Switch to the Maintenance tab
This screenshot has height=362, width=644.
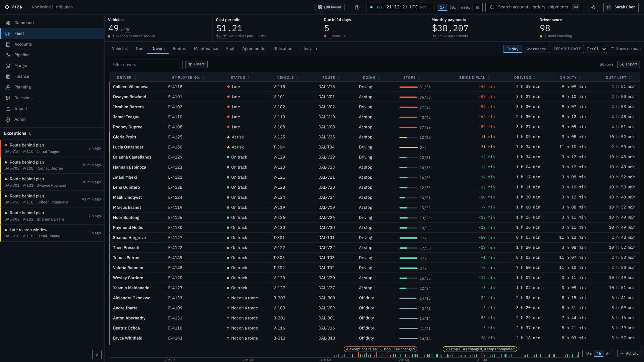[206, 49]
